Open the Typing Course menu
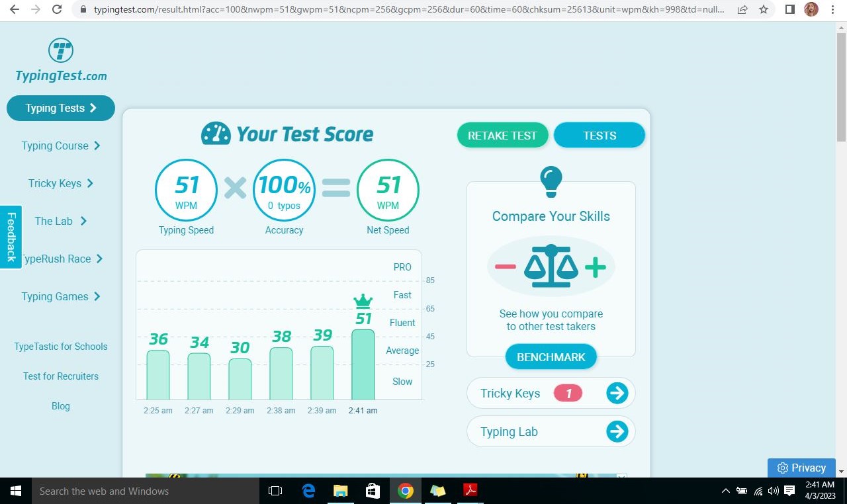Image resolution: width=847 pixels, height=504 pixels. click(x=61, y=146)
